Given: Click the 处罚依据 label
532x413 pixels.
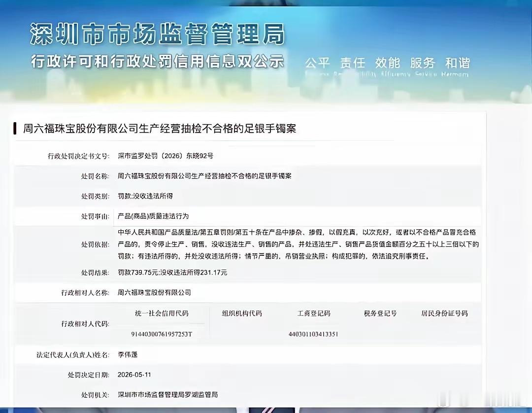Looking at the screenshot, I should (x=95, y=244).
